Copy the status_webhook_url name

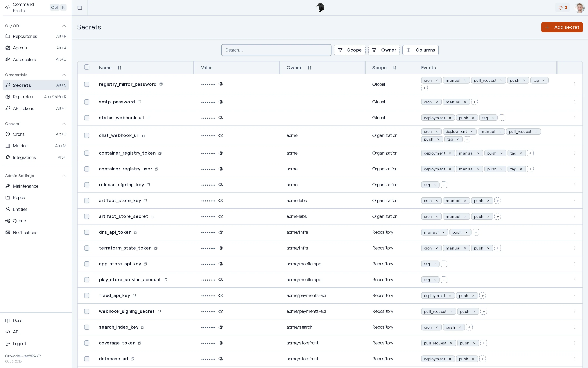coord(148,118)
